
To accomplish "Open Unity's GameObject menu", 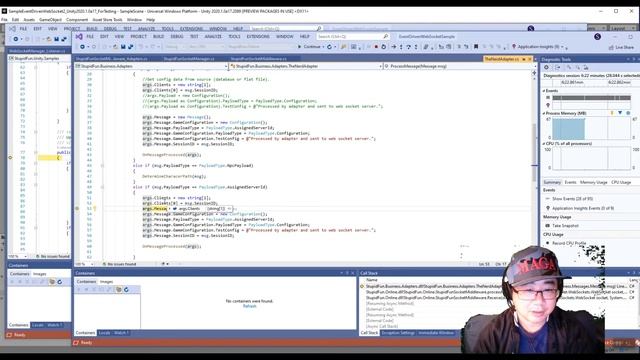I will coord(50,20).
